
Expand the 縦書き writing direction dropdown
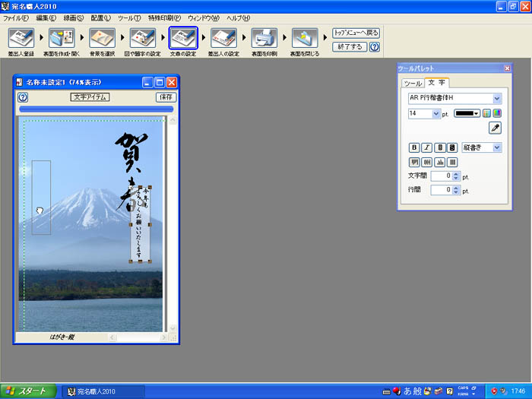[496, 147]
